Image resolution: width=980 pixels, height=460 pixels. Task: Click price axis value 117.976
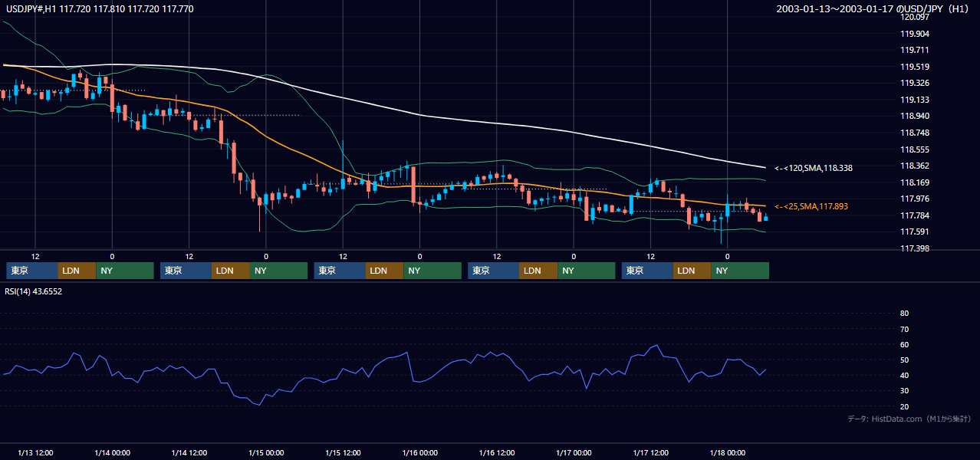(914, 199)
